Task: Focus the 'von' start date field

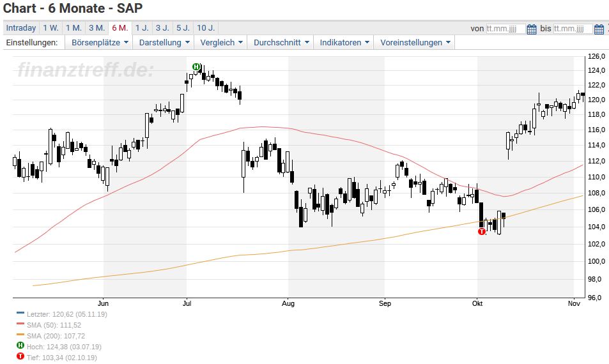Action: (x=505, y=29)
